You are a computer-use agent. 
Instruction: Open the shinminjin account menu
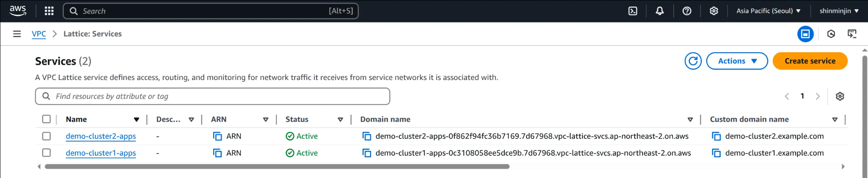pyautogui.click(x=839, y=11)
